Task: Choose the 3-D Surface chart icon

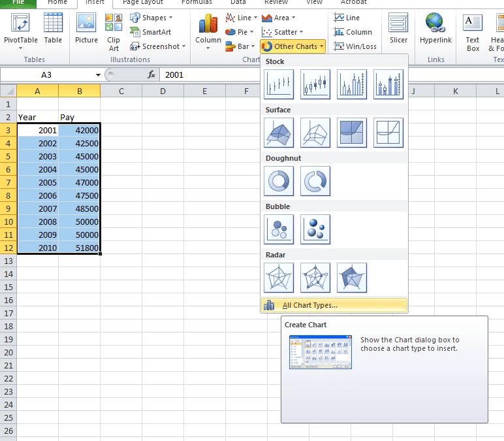Action: point(279,133)
